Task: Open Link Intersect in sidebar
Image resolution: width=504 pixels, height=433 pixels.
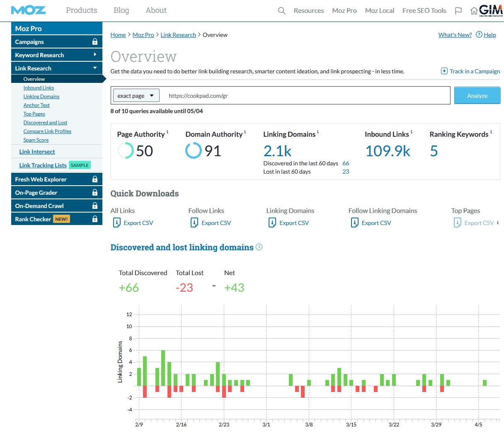Action: [x=37, y=152]
